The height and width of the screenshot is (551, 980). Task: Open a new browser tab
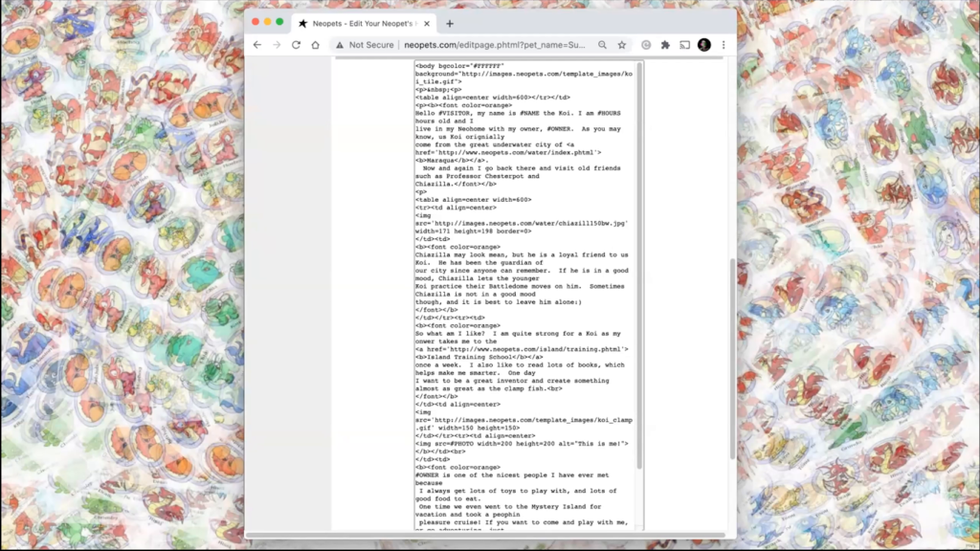click(x=450, y=24)
